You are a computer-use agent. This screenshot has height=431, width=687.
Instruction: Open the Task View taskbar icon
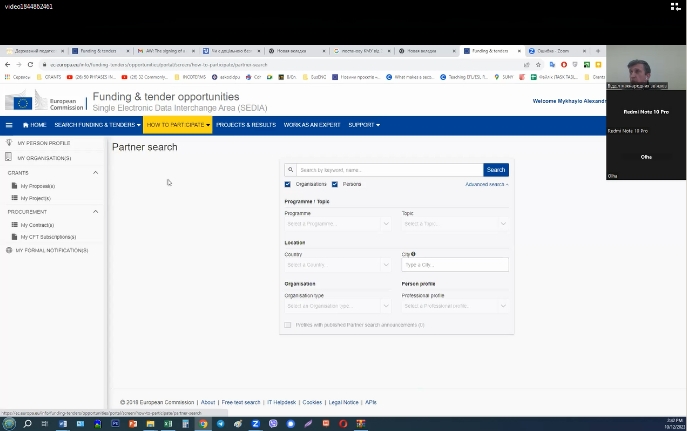45,424
